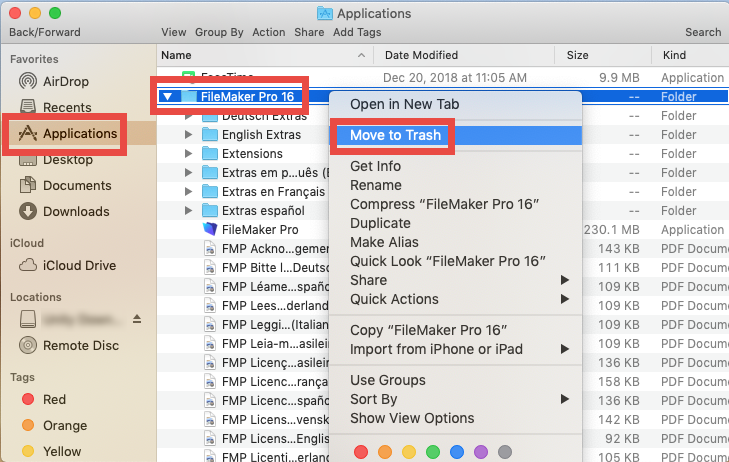Viewport: 729px width, 462px height.
Task: Sort by Date Modified column header
Action: coord(464,55)
